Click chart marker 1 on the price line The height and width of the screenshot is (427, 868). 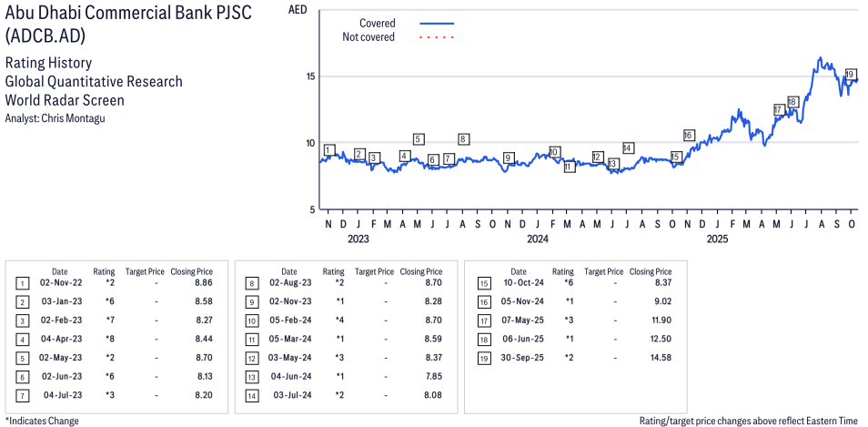[329, 150]
